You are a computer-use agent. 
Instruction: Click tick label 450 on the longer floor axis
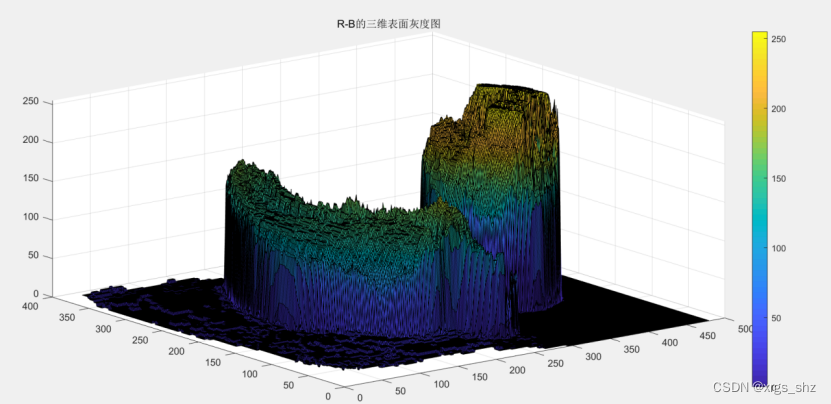(708, 336)
